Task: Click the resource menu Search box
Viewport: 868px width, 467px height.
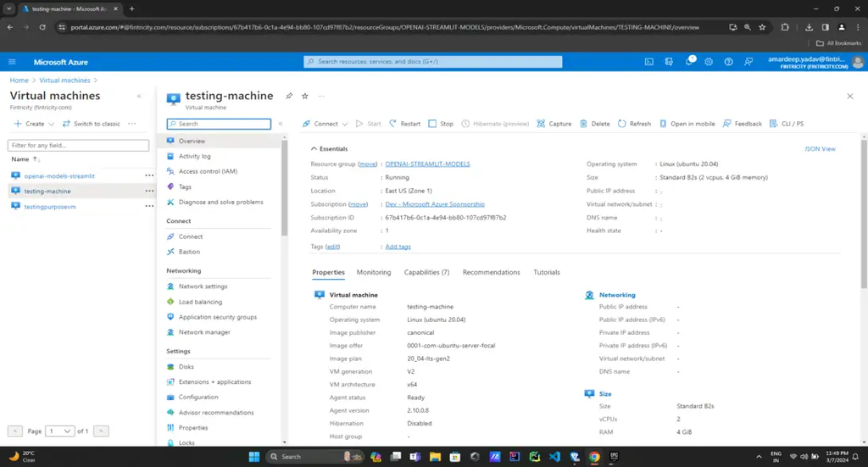Action: point(219,124)
